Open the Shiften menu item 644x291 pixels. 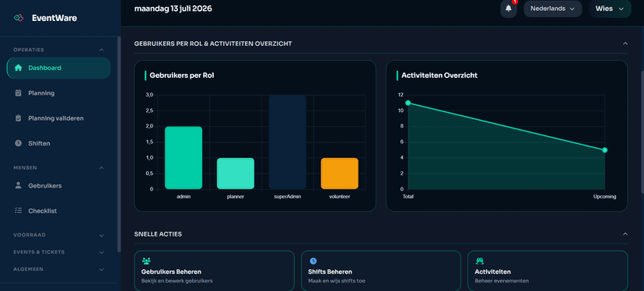coord(59,143)
